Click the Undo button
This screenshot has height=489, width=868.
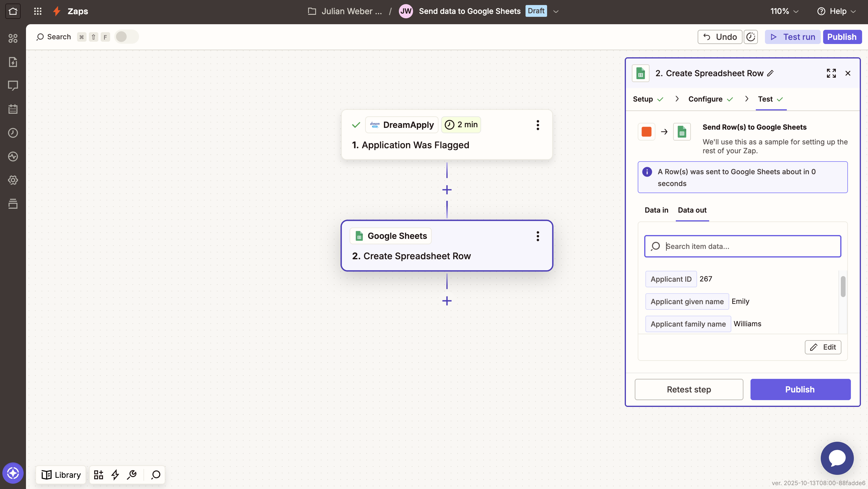720,37
